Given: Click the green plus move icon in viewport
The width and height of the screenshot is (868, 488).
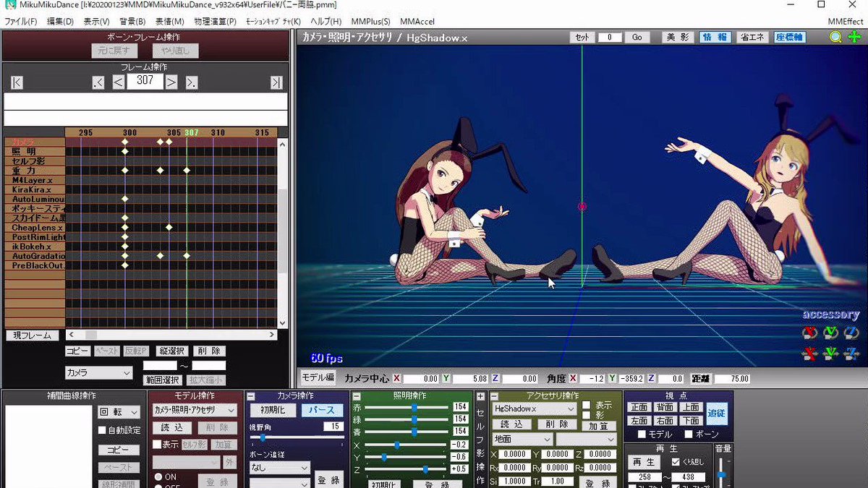Looking at the screenshot, I should coord(854,37).
